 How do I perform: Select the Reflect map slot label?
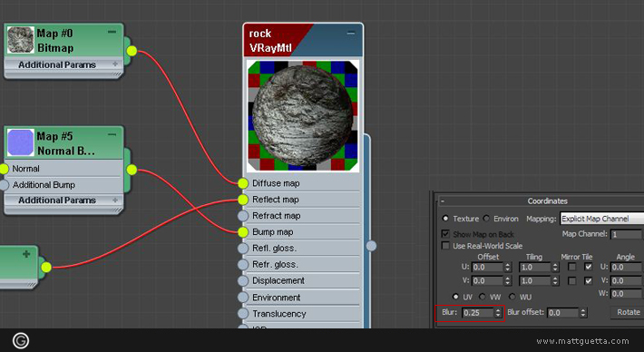tap(276, 200)
